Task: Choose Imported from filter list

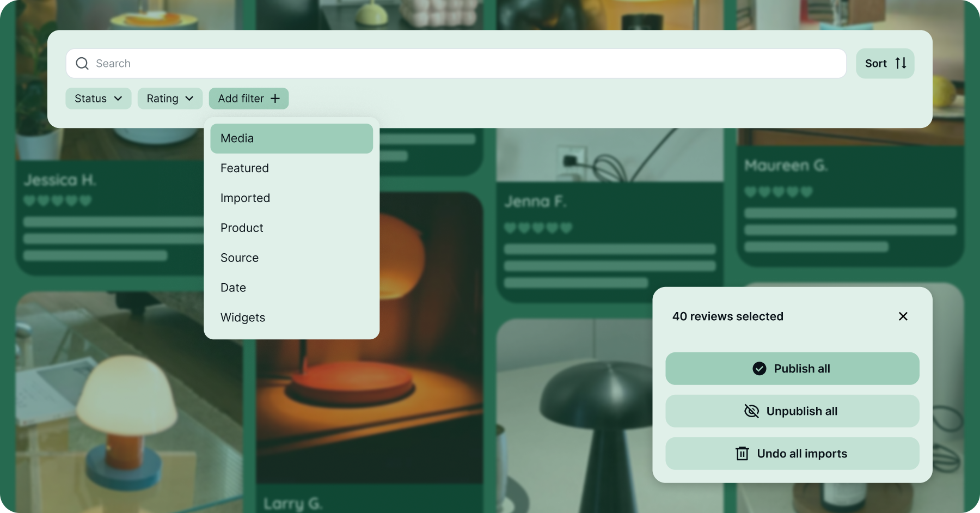Action: tap(292, 198)
